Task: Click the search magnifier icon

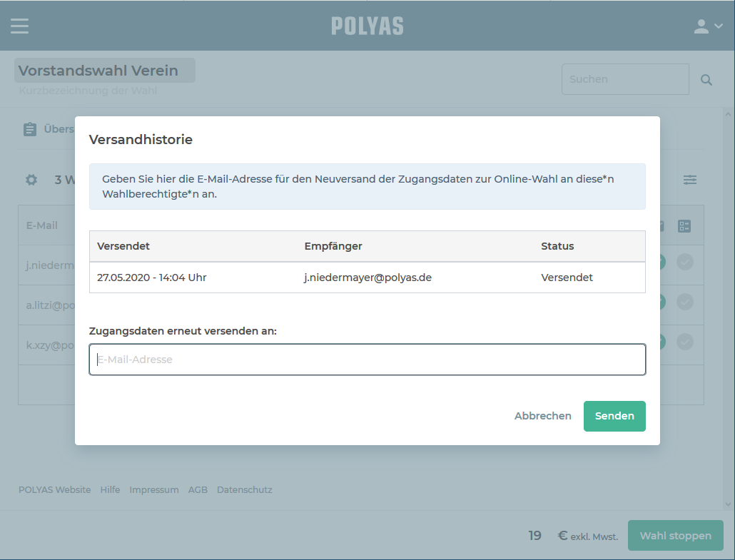Action: click(706, 80)
